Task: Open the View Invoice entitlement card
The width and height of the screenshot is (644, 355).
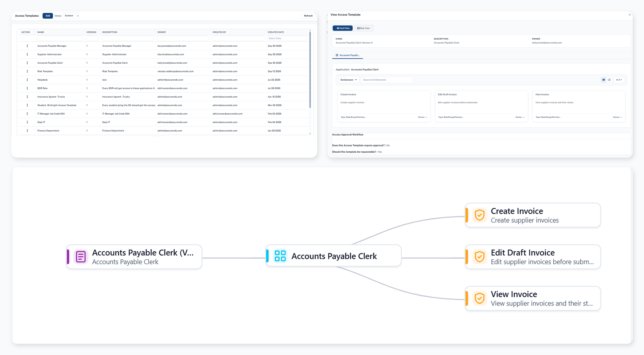Action: (579, 106)
